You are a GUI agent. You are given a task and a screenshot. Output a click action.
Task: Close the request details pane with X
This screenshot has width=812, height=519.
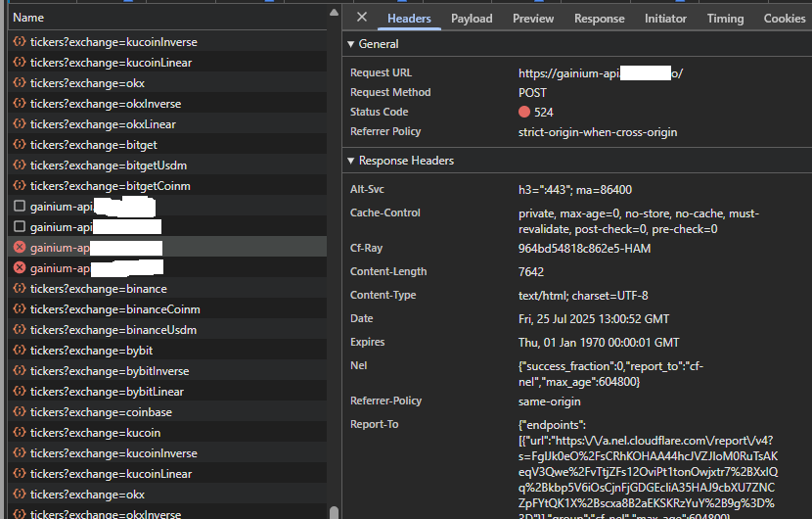tap(362, 17)
